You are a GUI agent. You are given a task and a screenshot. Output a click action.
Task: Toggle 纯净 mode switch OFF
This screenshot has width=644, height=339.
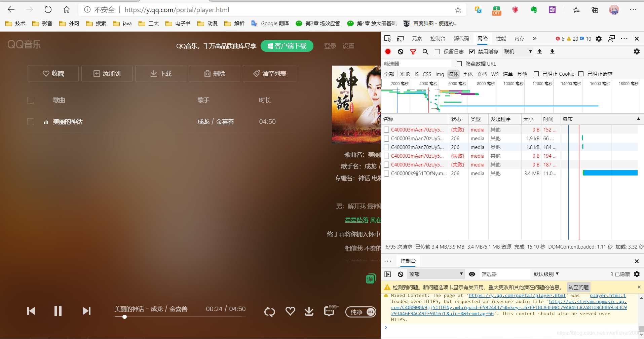click(x=361, y=312)
